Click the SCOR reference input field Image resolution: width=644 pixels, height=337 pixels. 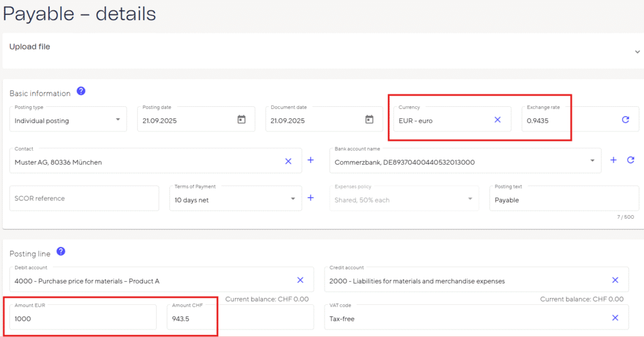[84, 198]
